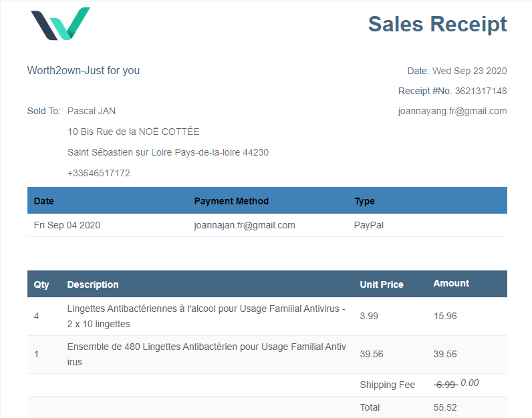Click the Worth2own logo icon
532x418 pixels.
click(60, 23)
